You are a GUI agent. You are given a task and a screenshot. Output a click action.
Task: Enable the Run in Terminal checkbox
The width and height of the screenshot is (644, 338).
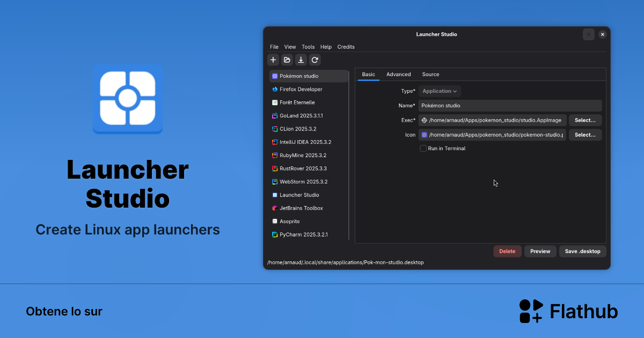coord(423,148)
